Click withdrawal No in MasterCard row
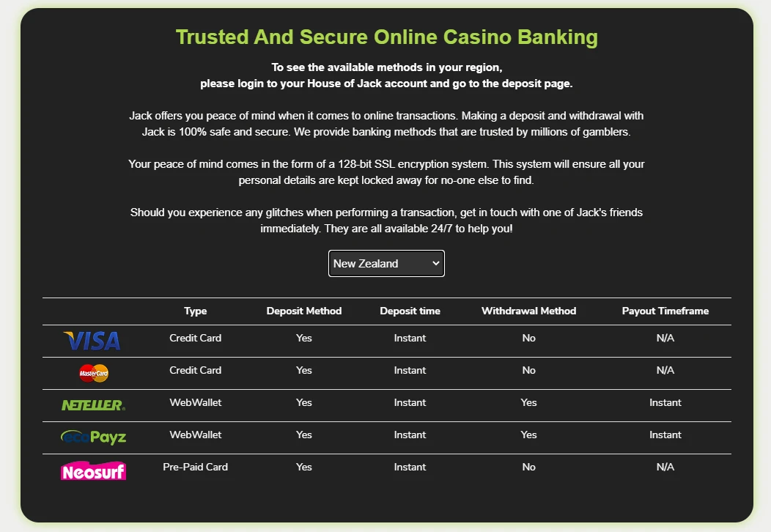771x532 pixels. 529,370
